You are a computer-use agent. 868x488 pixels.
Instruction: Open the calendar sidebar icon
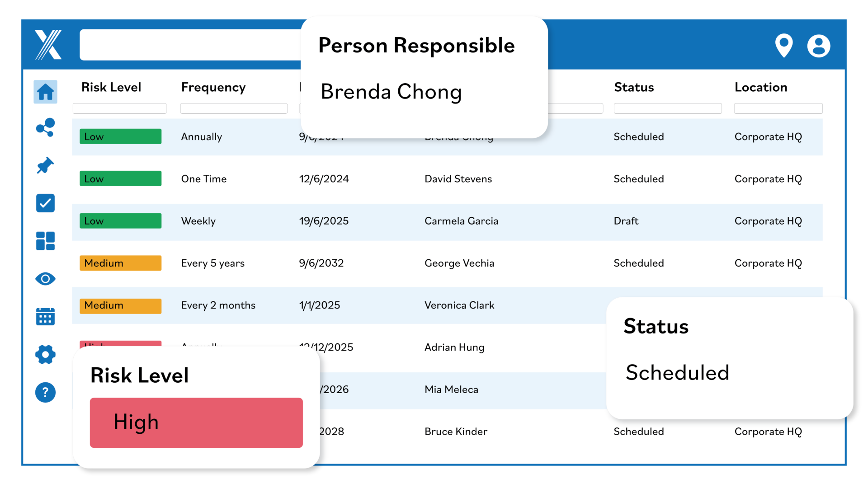point(45,316)
